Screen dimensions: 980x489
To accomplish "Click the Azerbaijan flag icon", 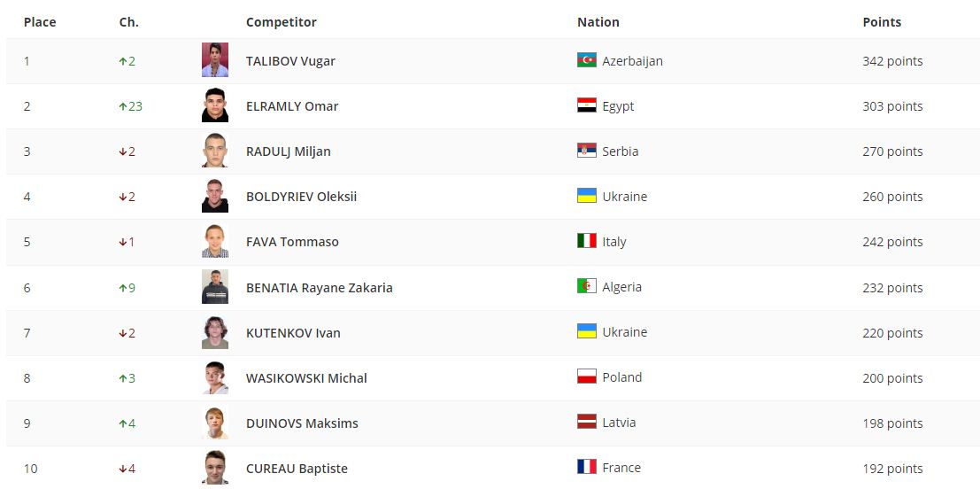I will click(x=586, y=60).
